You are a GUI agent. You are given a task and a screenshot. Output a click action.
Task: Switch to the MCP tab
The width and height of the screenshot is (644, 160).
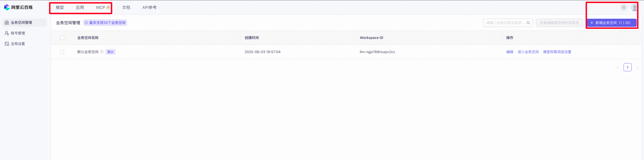[101, 7]
